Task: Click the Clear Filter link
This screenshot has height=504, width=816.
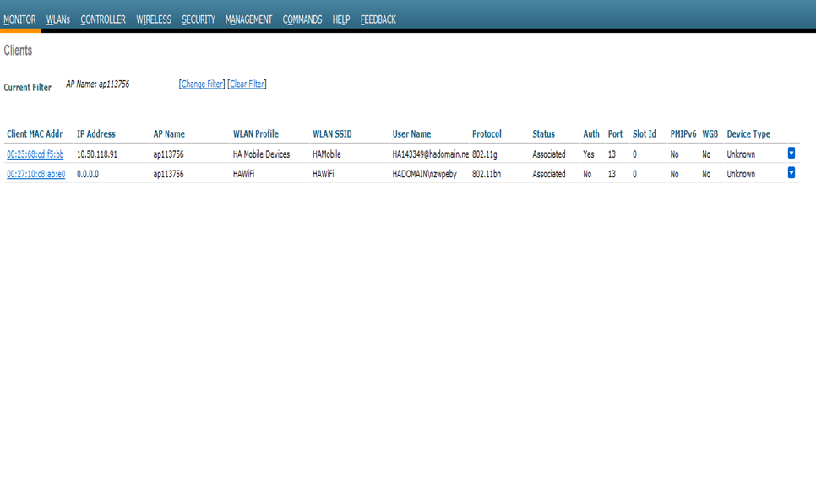Action: (x=247, y=84)
